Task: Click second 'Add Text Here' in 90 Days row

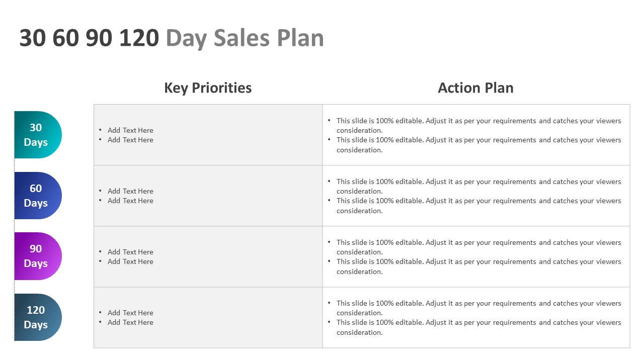Action: tap(130, 261)
